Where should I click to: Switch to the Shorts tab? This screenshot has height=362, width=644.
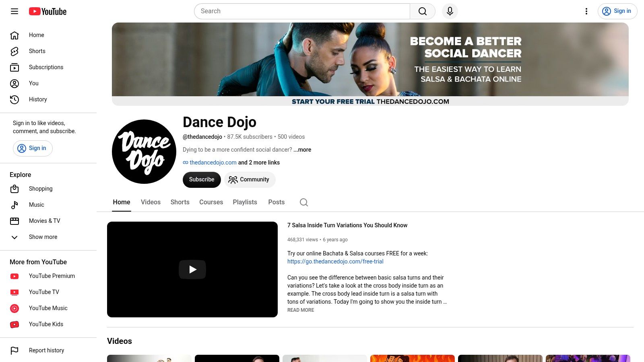point(180,202)
